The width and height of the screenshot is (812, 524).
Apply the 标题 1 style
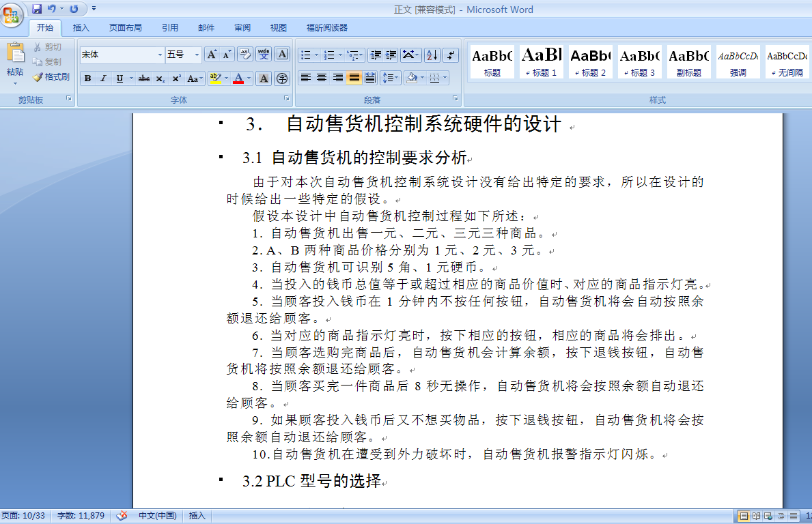point(541,61)
